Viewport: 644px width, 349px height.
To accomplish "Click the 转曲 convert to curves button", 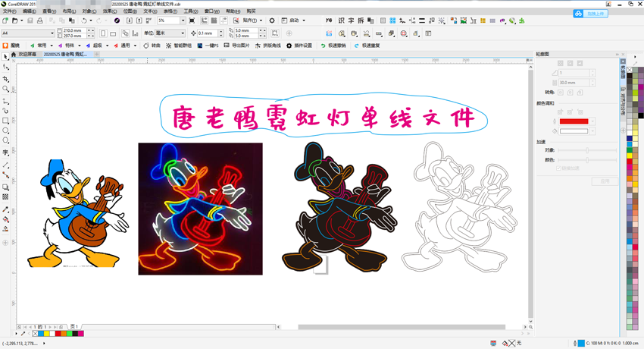I will [x=152, y=46].
